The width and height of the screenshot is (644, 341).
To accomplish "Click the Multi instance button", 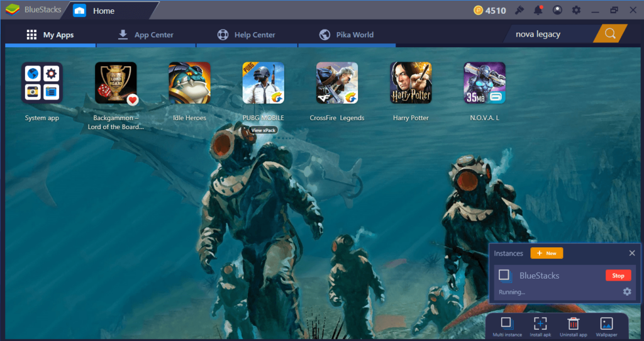I will [508, 327].
